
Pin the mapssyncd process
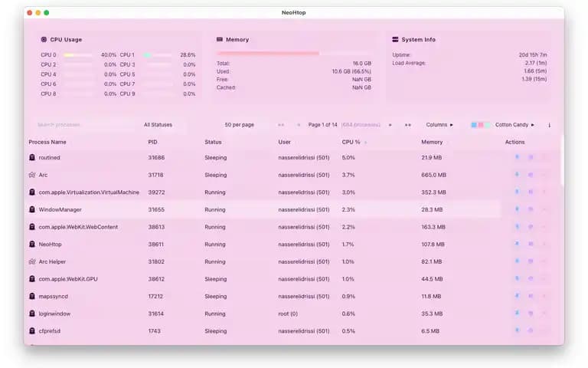517,296
